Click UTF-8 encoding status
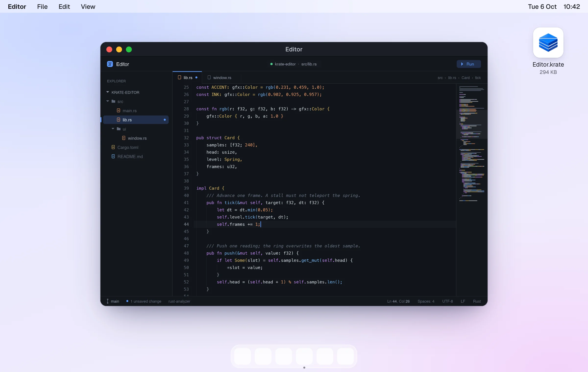This screenshot has height=372, width=588. coord(447,301)
